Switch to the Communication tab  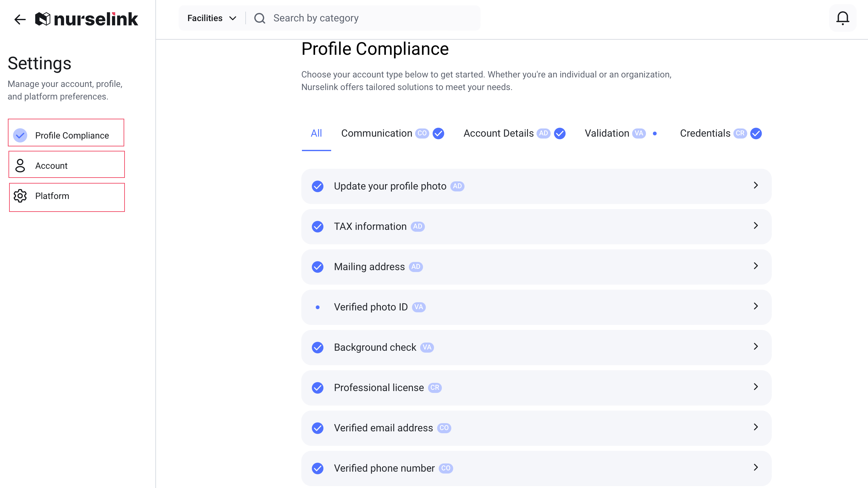click(376, 133)
